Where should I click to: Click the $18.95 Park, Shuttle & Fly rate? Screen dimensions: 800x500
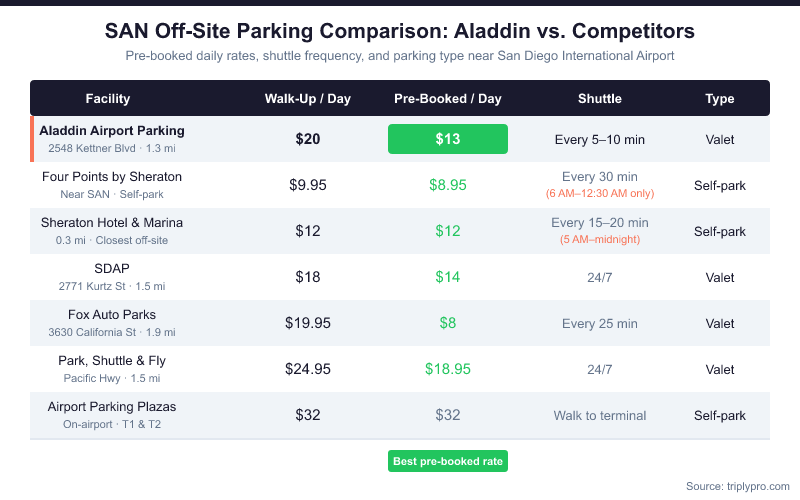tap(447, 369)
